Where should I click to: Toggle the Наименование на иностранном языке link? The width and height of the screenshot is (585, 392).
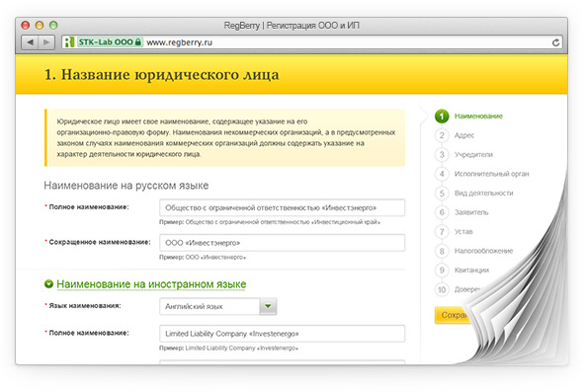(x=151, y=284)
